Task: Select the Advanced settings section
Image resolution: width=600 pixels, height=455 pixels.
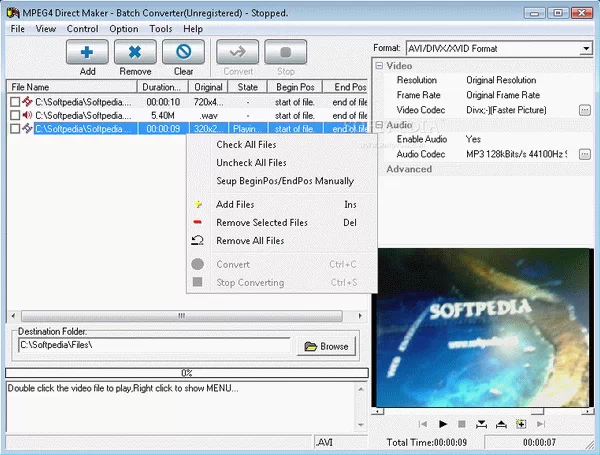Action: click(x=409, y=169)
